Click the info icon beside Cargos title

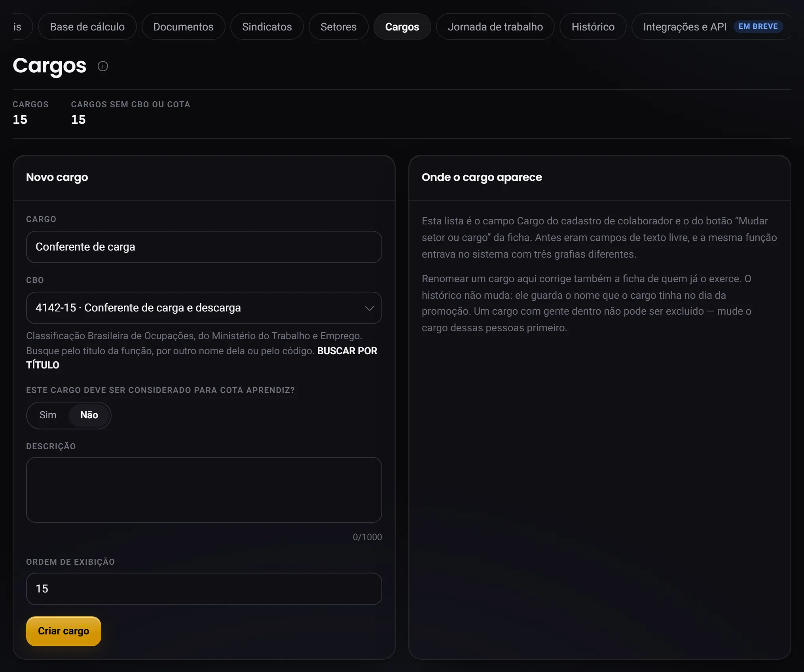point(102,66)
